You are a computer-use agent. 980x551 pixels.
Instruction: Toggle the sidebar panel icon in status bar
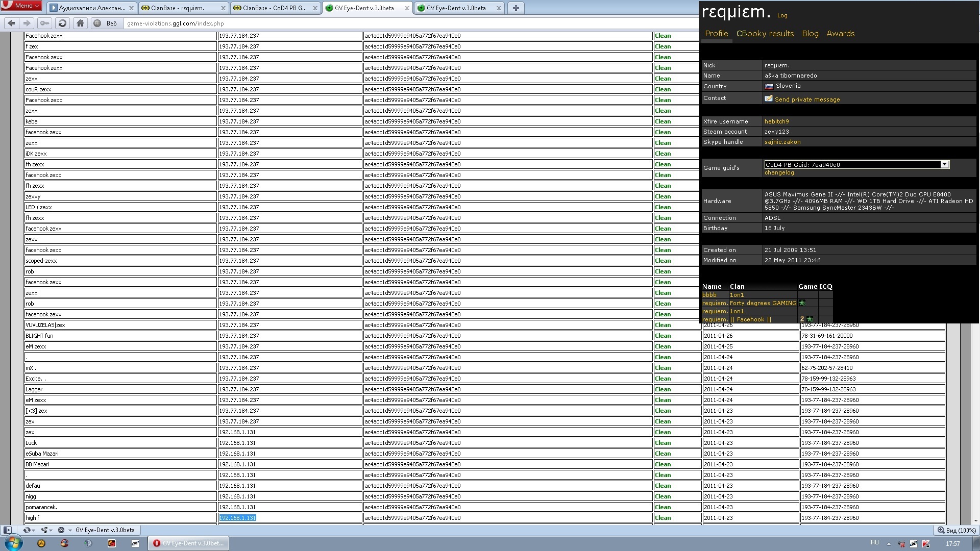[x=7, y=530]
